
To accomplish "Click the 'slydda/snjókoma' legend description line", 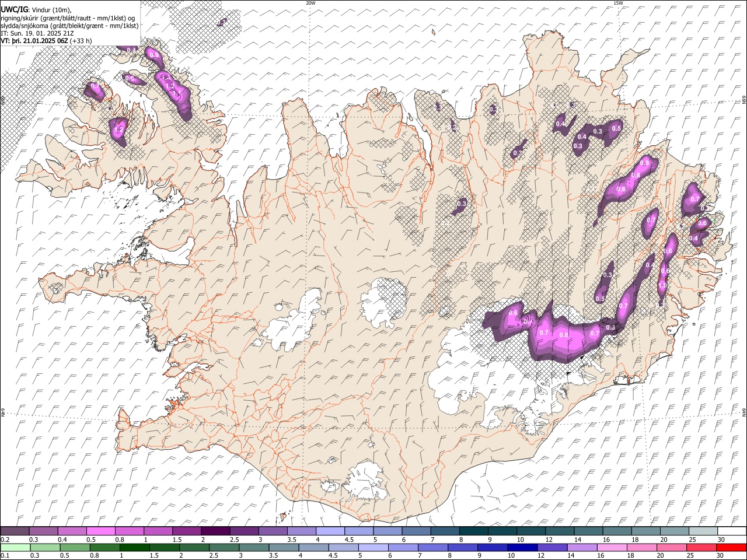I will tap(70, 25).
